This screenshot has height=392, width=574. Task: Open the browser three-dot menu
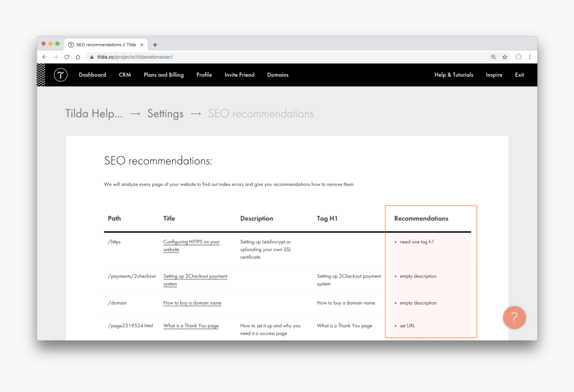point(530,57)
